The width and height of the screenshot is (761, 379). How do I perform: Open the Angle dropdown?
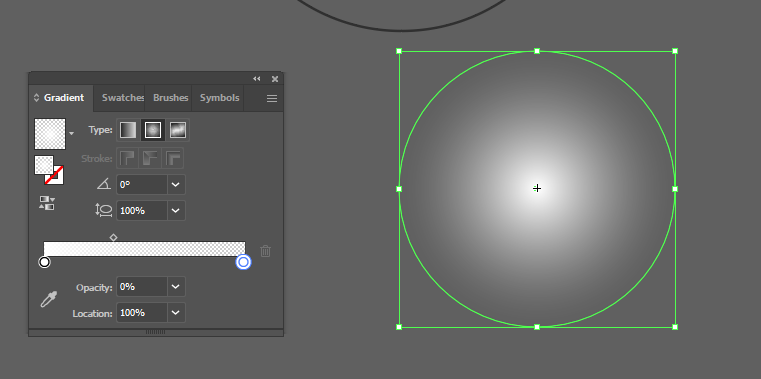(x=176, y=184)
